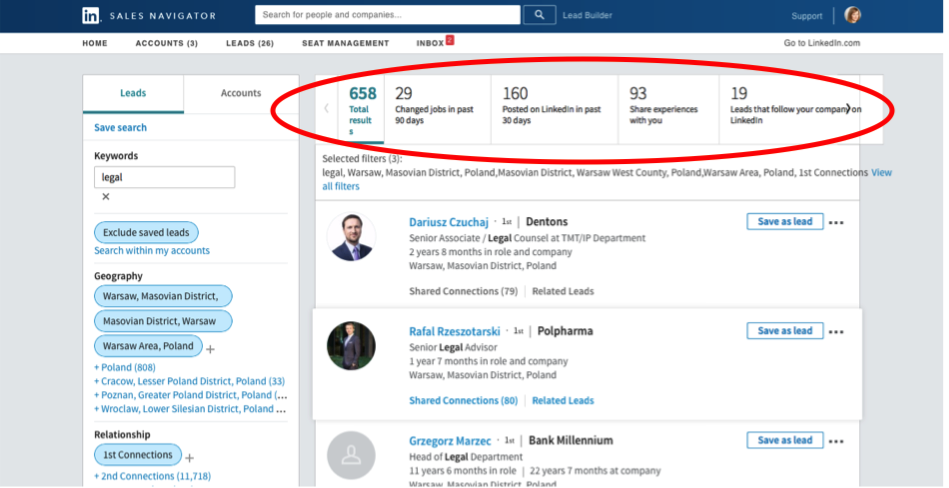Add another relationship filter with plus icon
The width and height of the screenshot is (949, 488).
[189, 458]
